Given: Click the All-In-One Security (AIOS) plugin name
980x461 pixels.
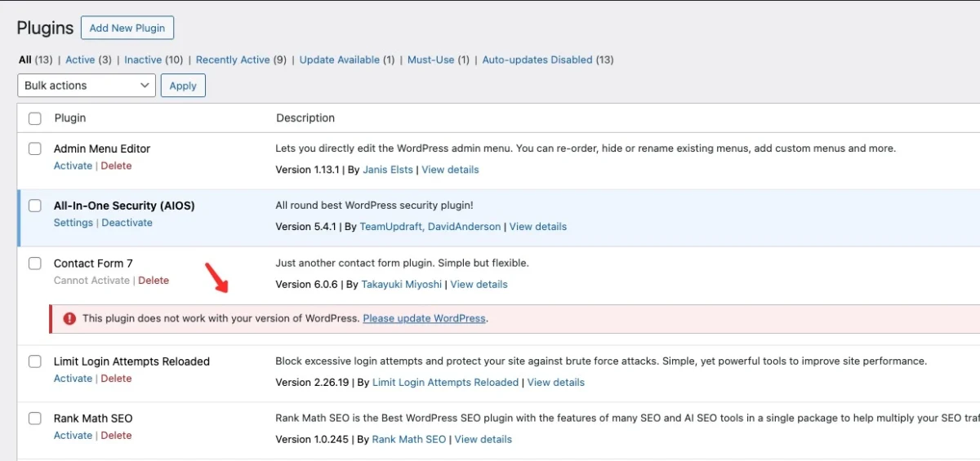Looking at the screenshot, I should 124,206.
